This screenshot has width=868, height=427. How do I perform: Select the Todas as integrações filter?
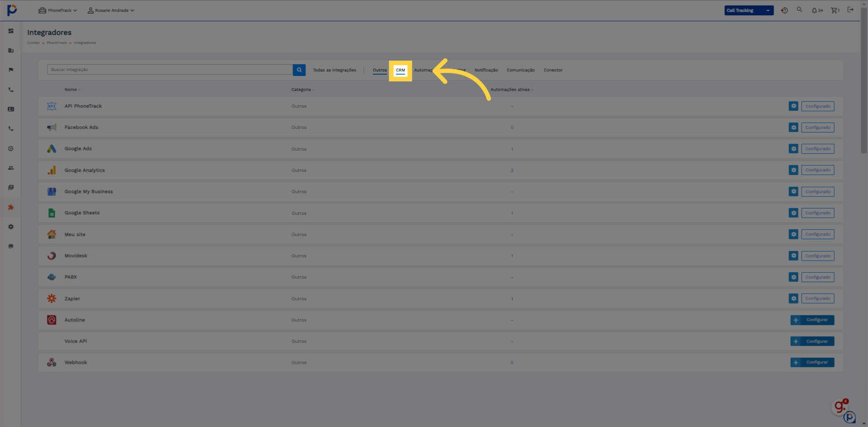coord(335,70)
